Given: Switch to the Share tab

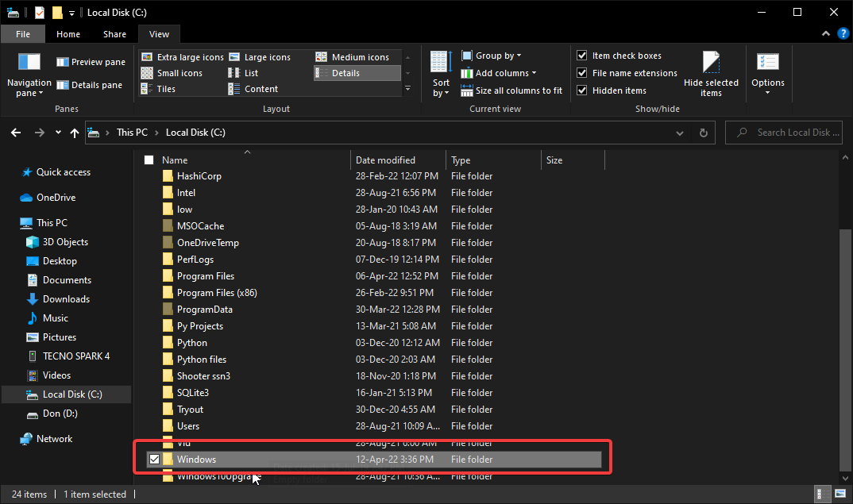Looking at the screenshot, I should click(115, 34).
